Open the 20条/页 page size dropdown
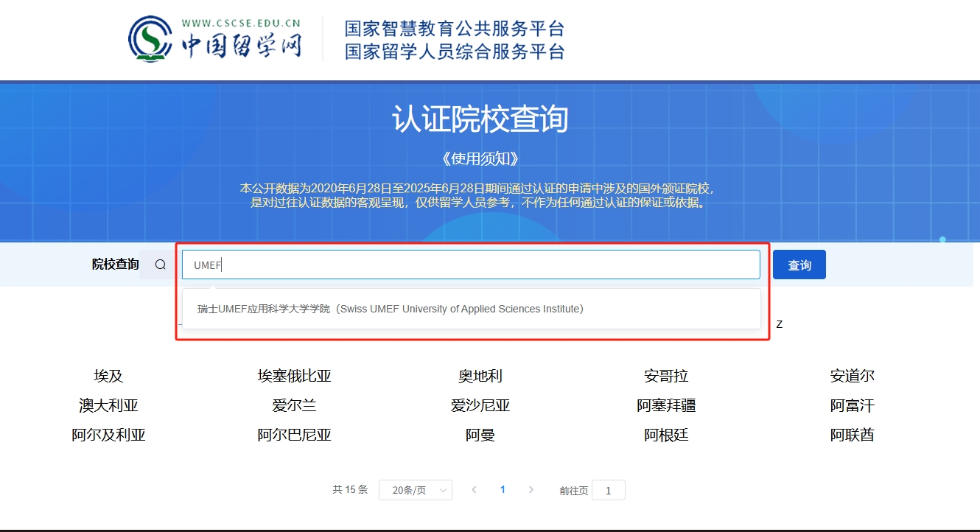The width and height of the screenshot is (980, 532). pyautogui.click(x=415, y=489)
